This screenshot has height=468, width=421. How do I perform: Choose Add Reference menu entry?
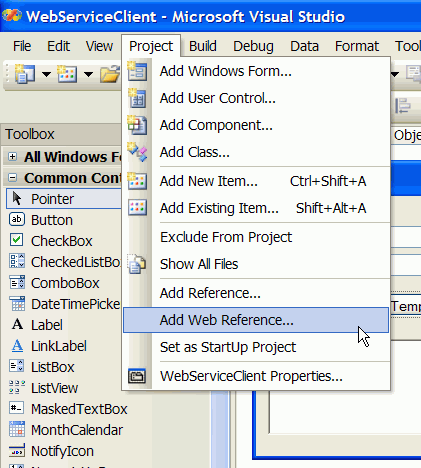[x=256, y=293]
